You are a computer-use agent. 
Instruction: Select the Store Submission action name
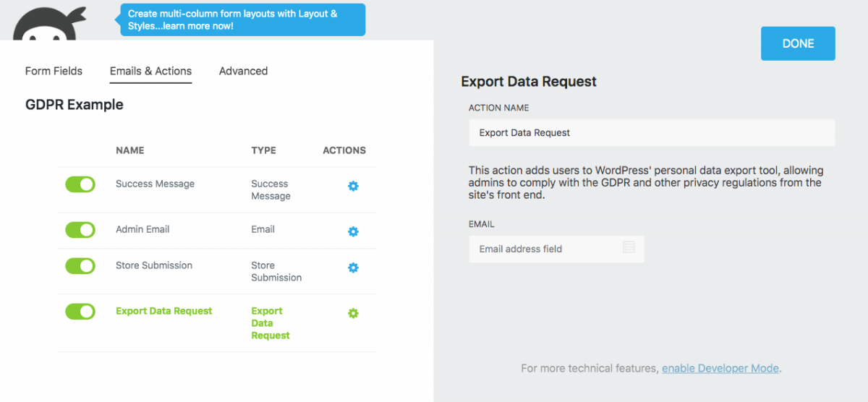point(154,265)
